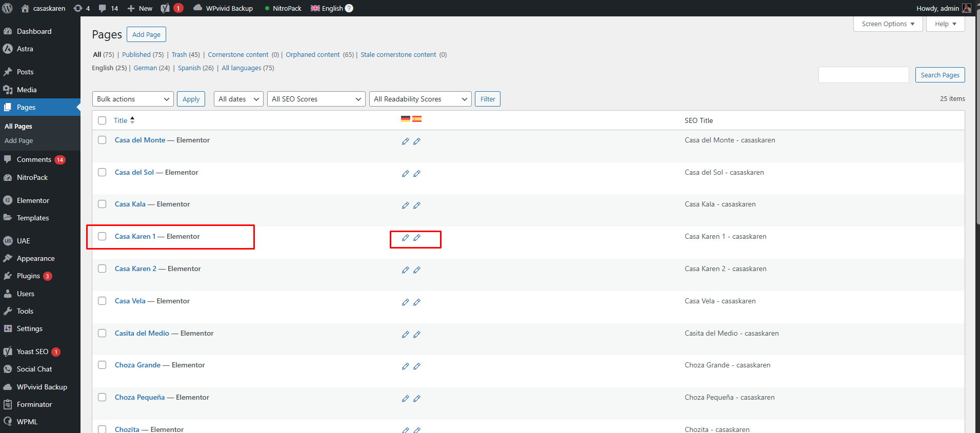
Task: Expand the All Readability Scores dropdown
Action: click(420, 99)
